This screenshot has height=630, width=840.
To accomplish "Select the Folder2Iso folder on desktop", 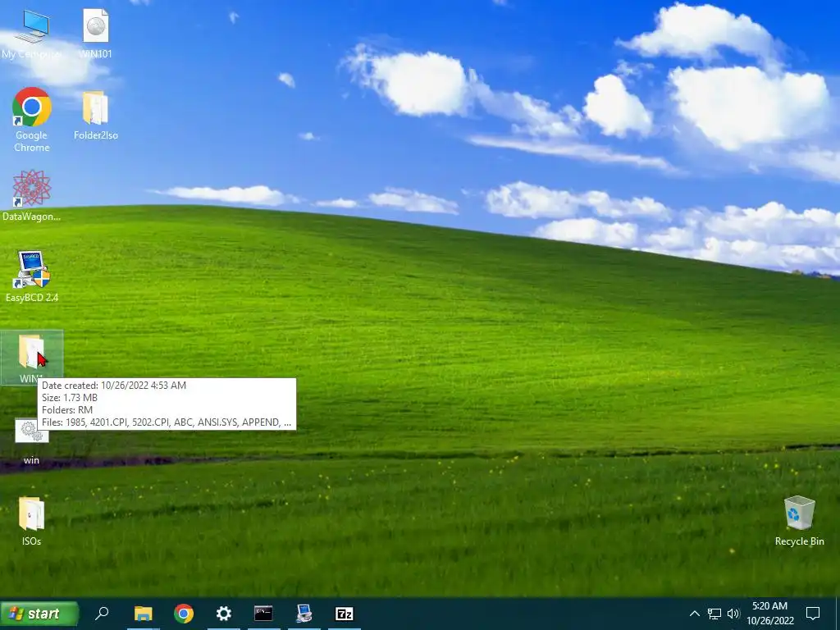I will tap(95, 115).
